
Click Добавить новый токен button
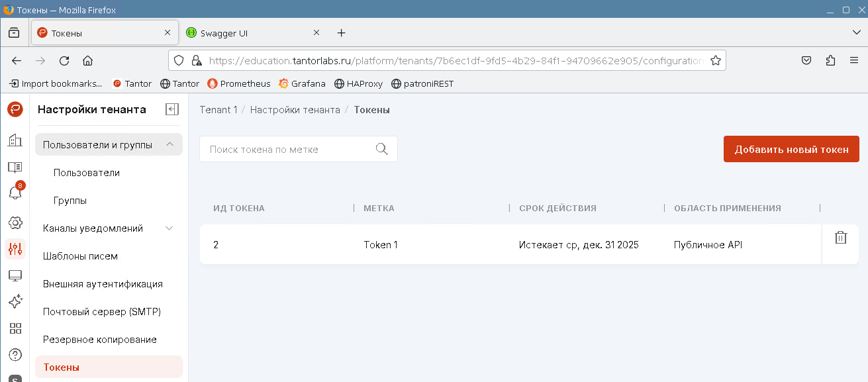pyautogui.click(x=791, y=149)
